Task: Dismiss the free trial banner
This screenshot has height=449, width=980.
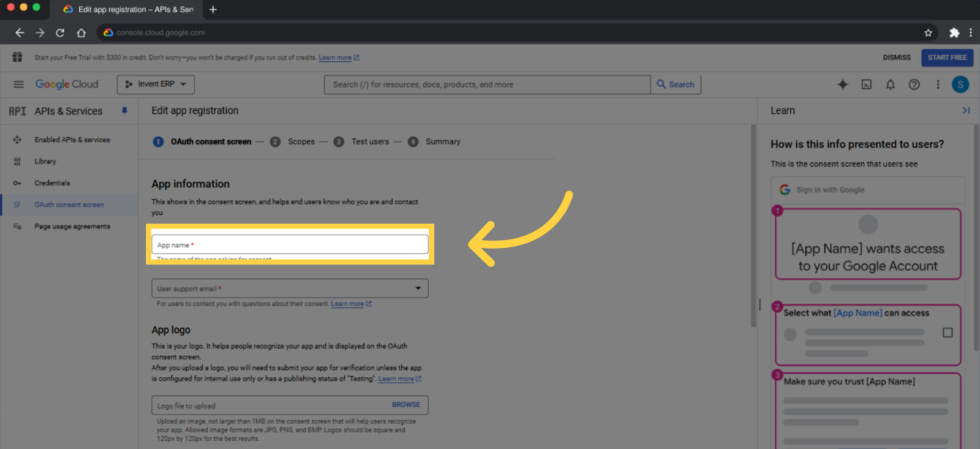Action: tap(897, 58)
